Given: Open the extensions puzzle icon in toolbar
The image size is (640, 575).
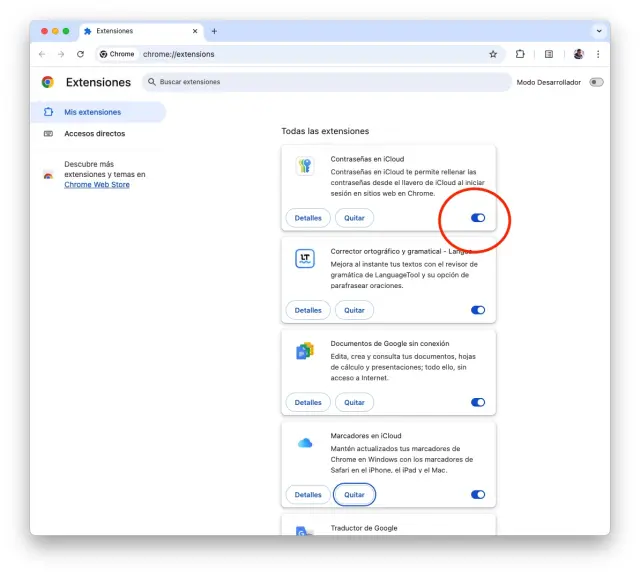Looking at the screenshot, I should (x=520, y=54).
